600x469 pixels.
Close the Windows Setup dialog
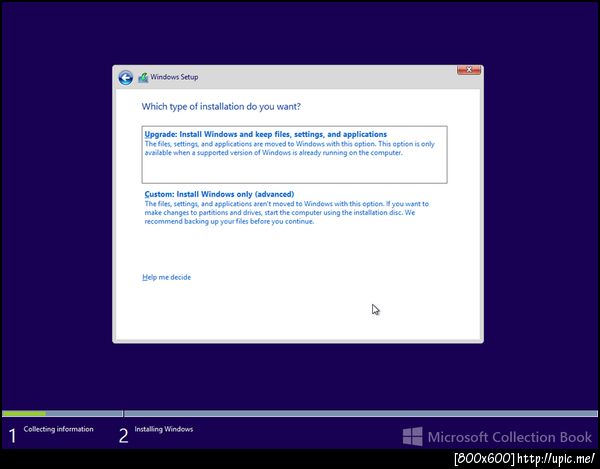point(469,70)
